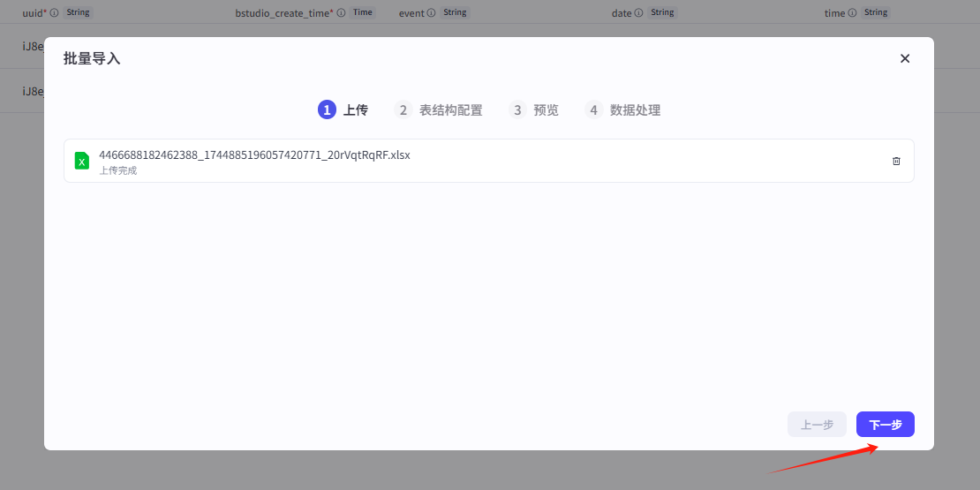Click info icon next to bstudio_create_time

coord(341,13)
